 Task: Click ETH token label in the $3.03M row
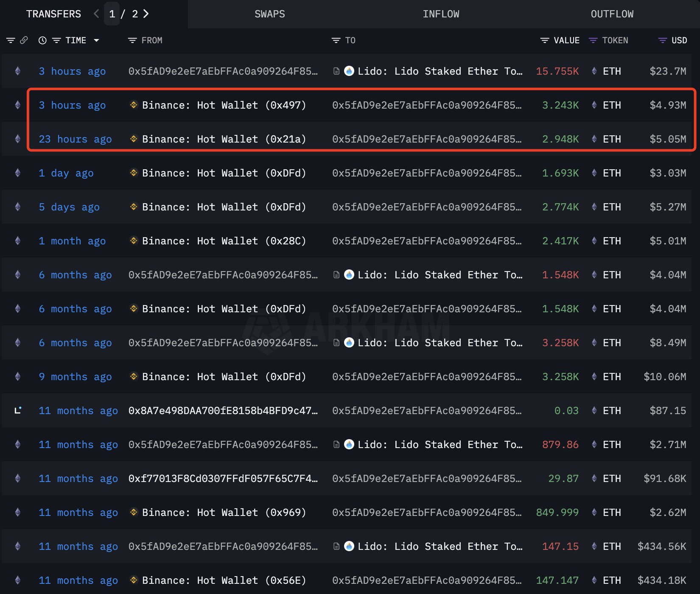[x=612, y=173]
